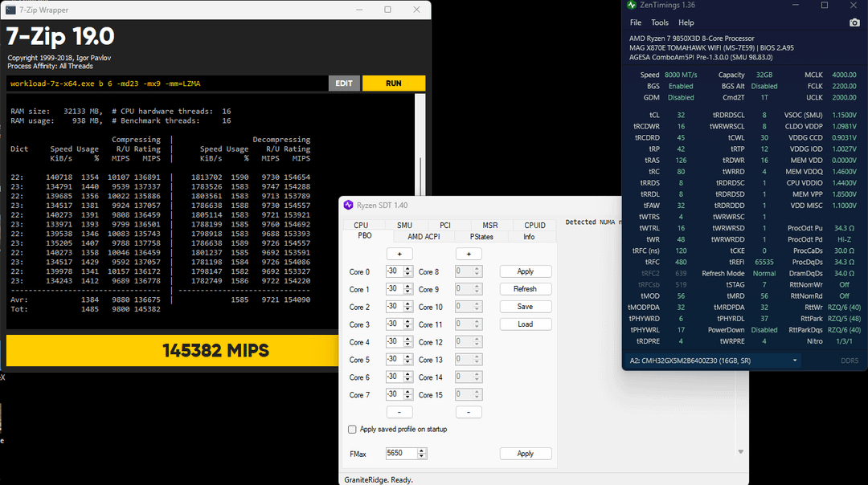Click the 7-Zip Wrapper title bar icon
Screen dimensions: 868x485
coord(10,10)
